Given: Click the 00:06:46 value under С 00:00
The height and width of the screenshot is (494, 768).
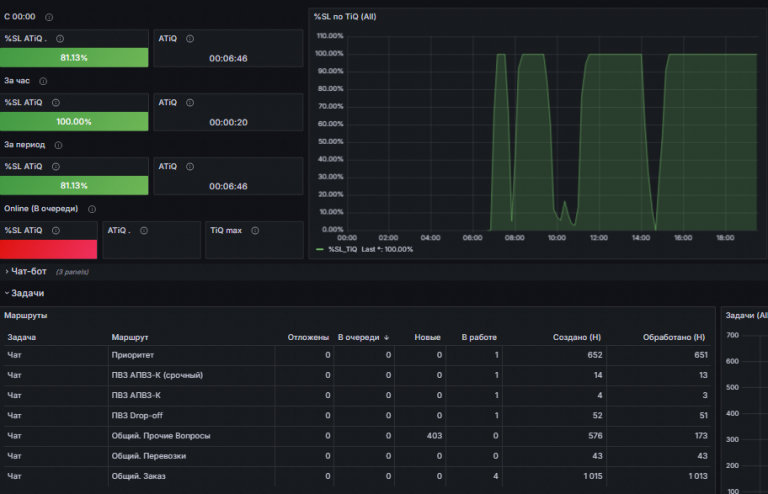Looking at the screenshot, I should (228, 59).
